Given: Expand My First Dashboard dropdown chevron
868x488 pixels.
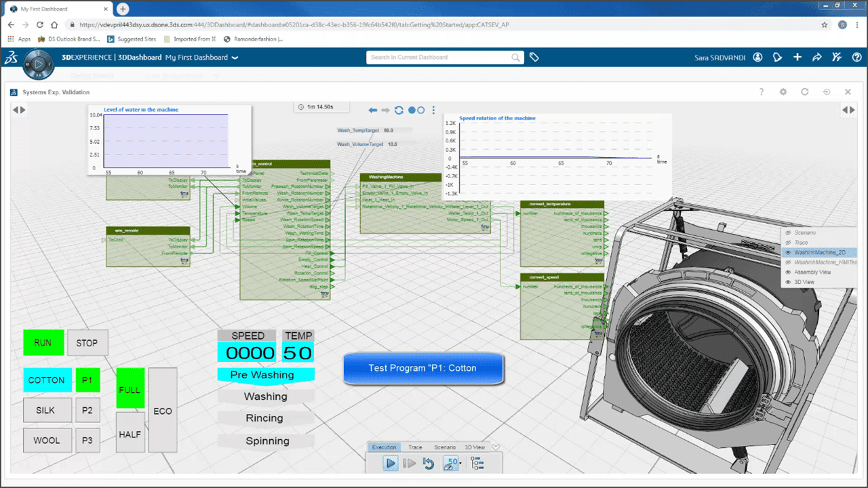Looking at the screenshot, I should pos(235,58).
